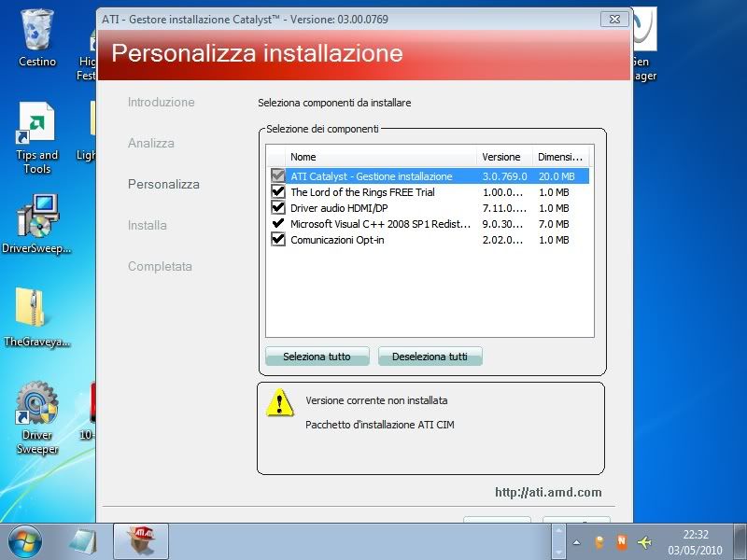Open the Cestino recycle bin icon
The image size is (747, 560).
(x=36, y=38)
